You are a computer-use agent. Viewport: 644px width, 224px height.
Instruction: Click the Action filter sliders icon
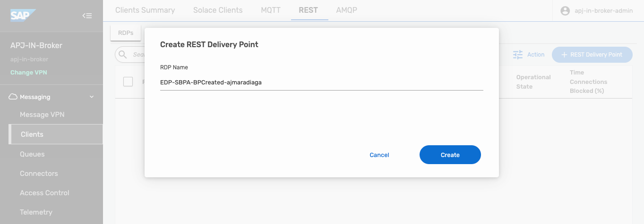(x=518, y=55)
